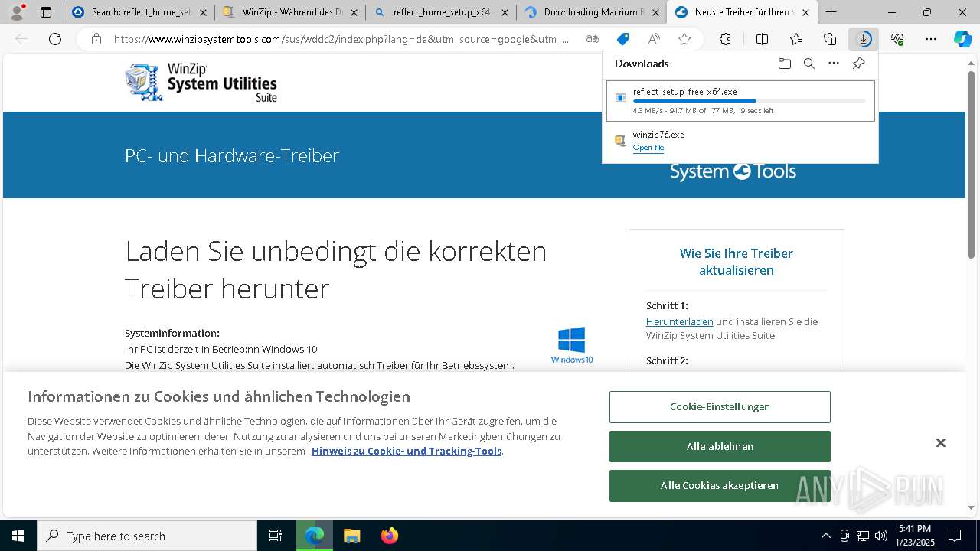
Task: Click the reflect_setup_free_x64.exe file icon
Action: click(620, 98)
